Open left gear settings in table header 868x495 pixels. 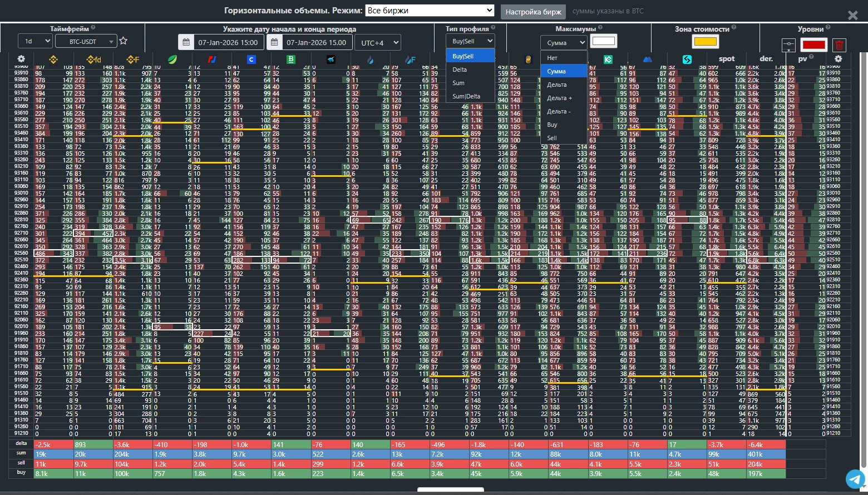[21, 59]
